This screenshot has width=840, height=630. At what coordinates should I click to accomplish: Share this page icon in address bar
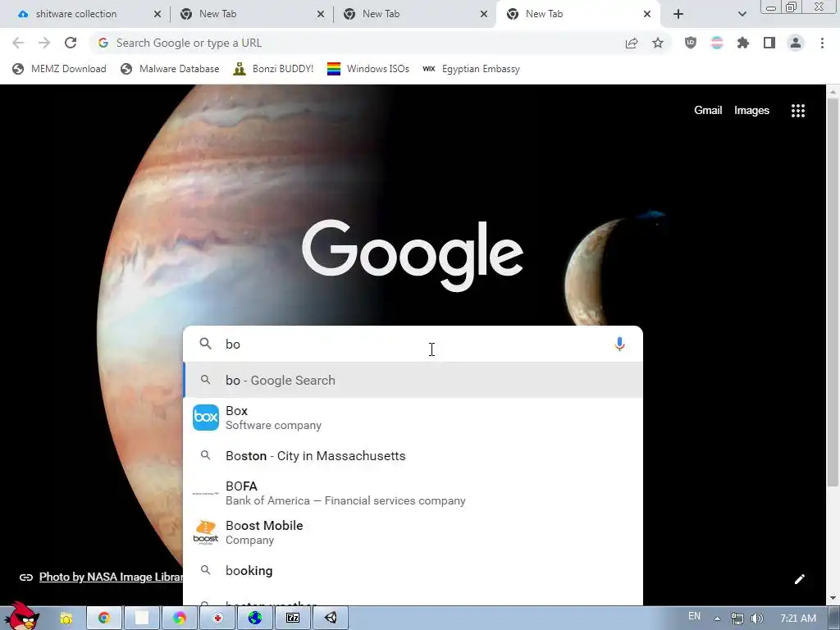point(632,43)
